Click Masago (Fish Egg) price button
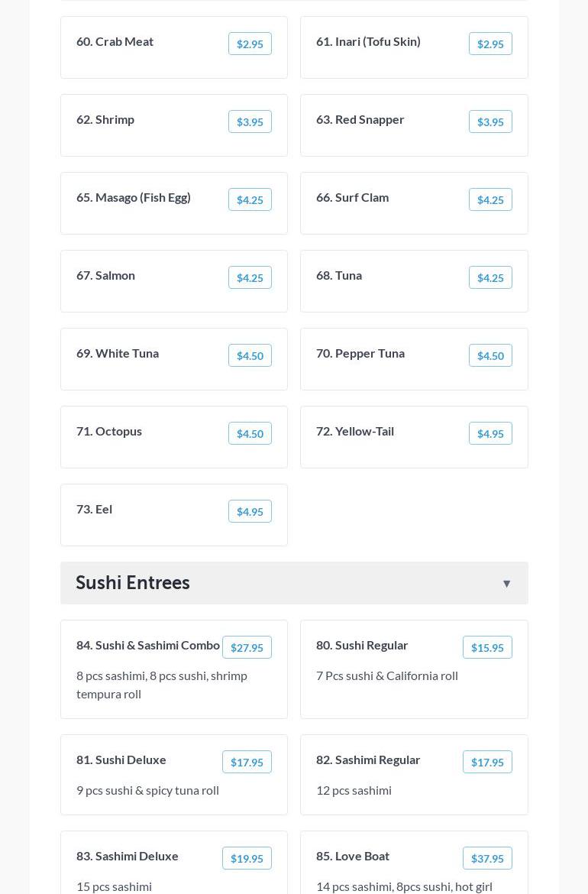Viewport: 588px width, 894px height. (250, 200)
